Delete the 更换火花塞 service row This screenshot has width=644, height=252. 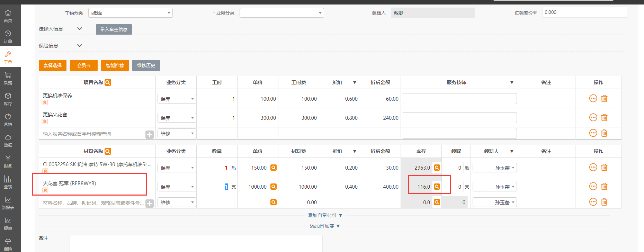tap(604, 117)
